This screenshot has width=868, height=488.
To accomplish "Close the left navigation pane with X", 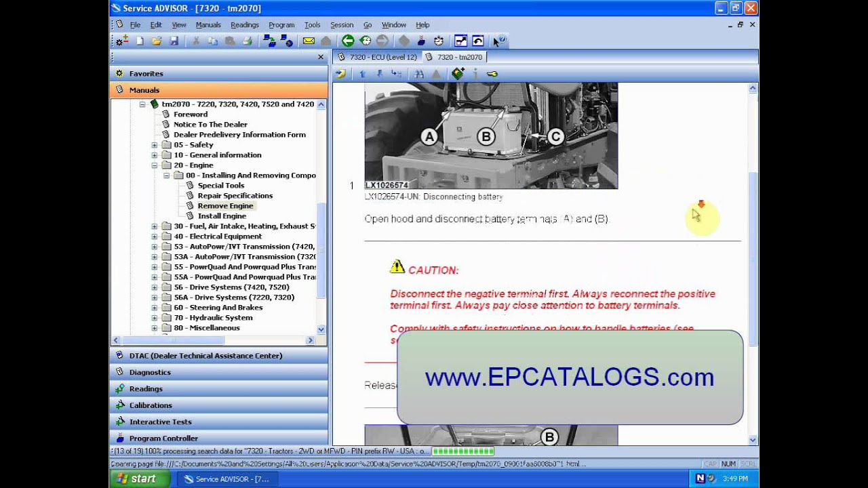I will pos(321,58).
